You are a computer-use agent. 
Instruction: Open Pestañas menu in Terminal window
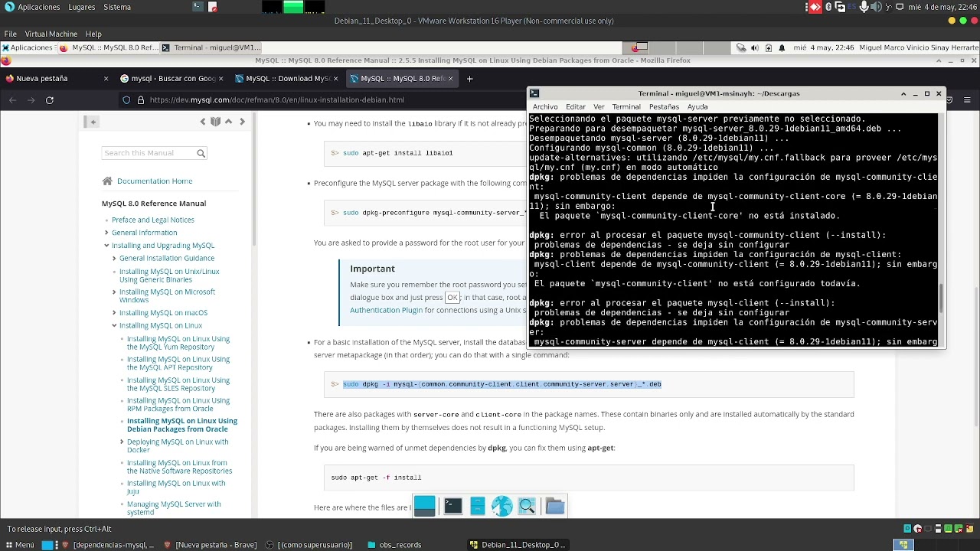[664, 106]
